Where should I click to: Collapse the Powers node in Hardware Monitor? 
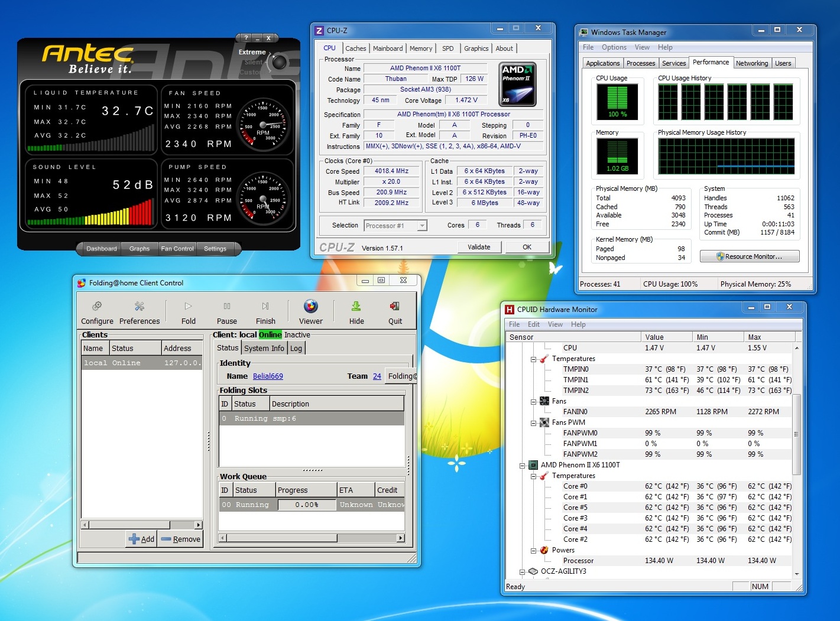point(533,551)
